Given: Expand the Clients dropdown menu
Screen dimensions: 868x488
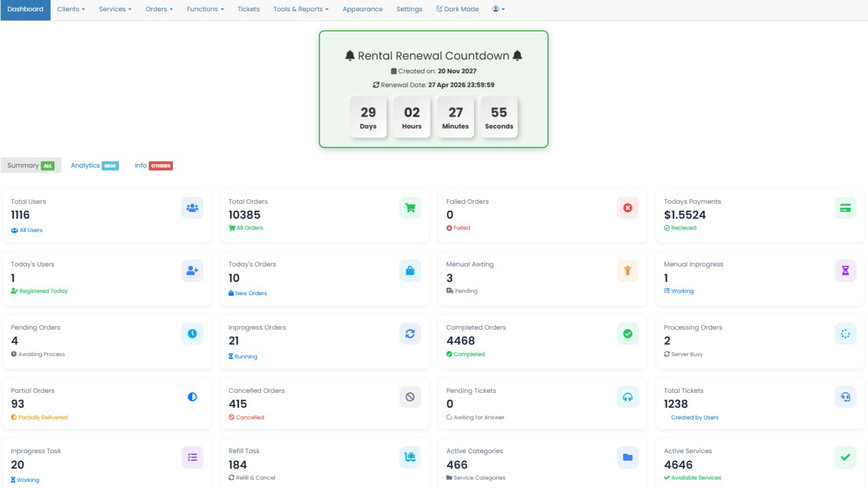Looking at the screenshot, I should click(x=71, y=9).
